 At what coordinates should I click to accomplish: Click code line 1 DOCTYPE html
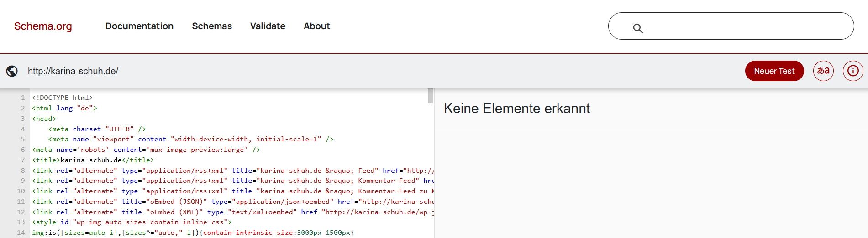[x=63, y=98]
